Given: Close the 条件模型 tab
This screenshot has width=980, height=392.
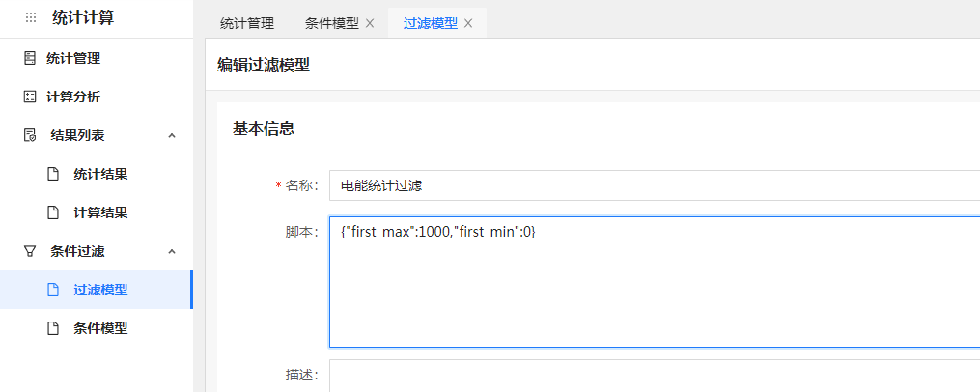Looking at the screenshot, I should [370, 23].
